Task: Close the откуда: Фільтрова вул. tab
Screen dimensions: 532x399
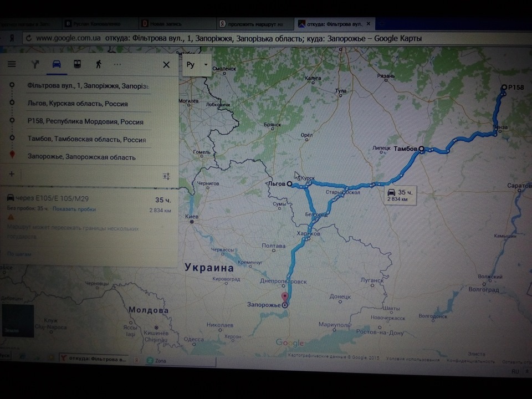Action: click(x=369, y=24)
